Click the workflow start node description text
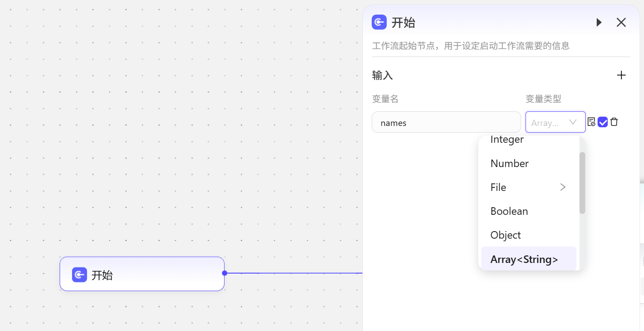644x331 pixels. (471, 46)
